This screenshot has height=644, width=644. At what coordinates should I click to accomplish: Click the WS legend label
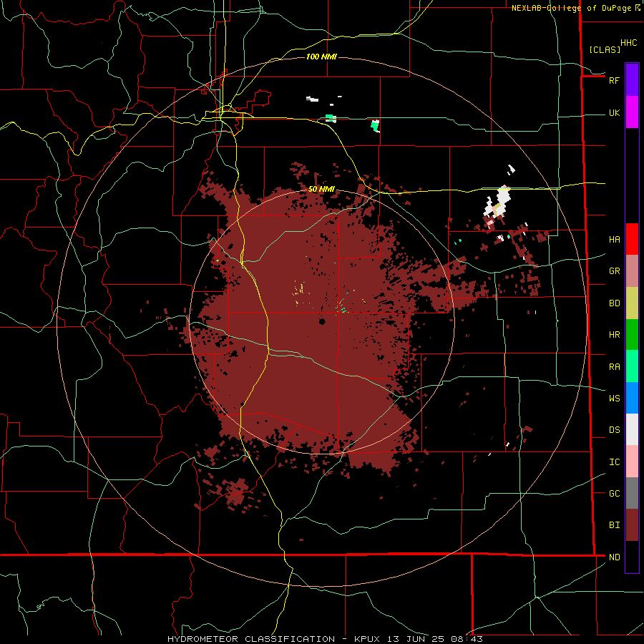tap(614, 399)
